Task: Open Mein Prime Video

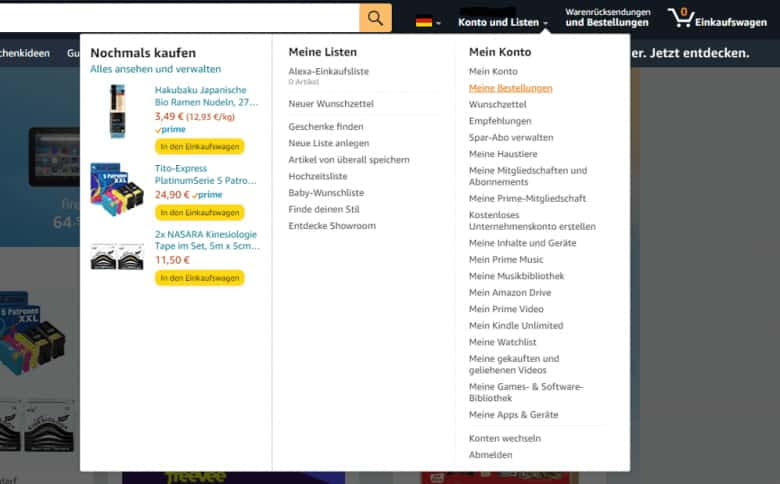Action: [x=506, y=309]
